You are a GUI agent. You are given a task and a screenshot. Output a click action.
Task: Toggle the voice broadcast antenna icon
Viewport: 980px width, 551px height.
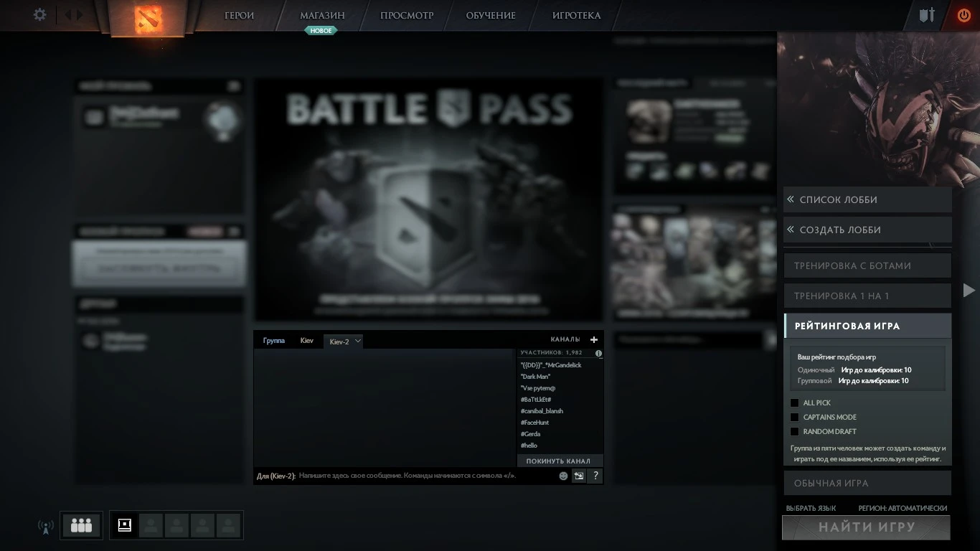pos(46,527)
